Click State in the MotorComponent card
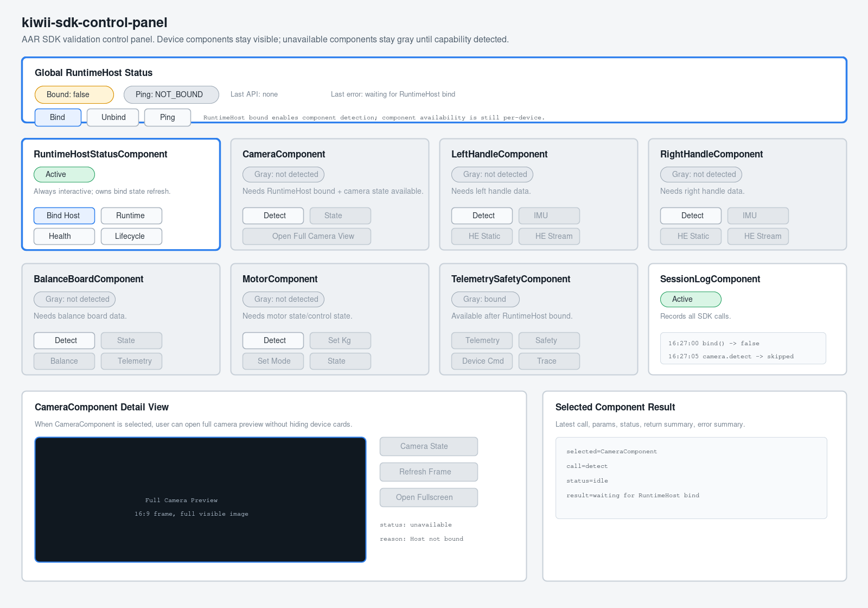This screenshot has height=608, width=868. pos(340,361)
